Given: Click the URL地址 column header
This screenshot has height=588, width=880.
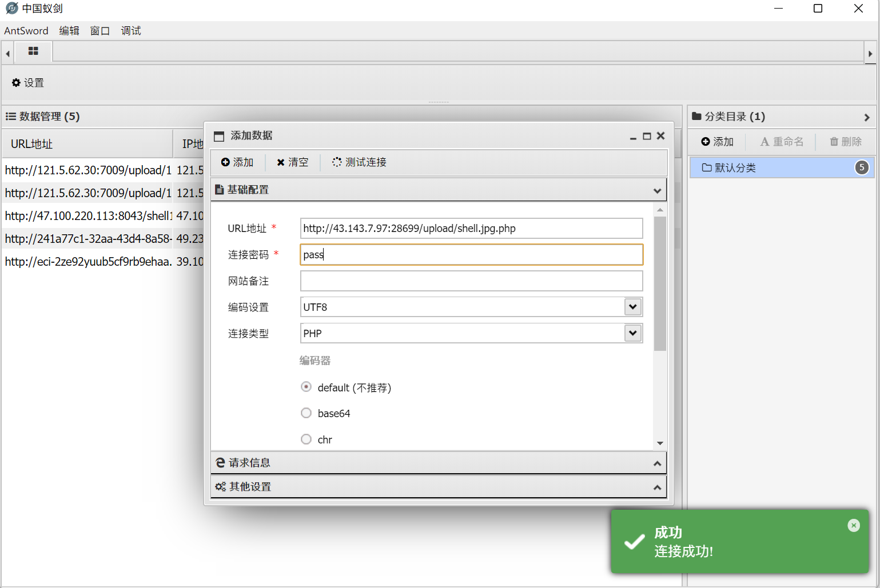Looking at the screenshot, I should 87,144.
